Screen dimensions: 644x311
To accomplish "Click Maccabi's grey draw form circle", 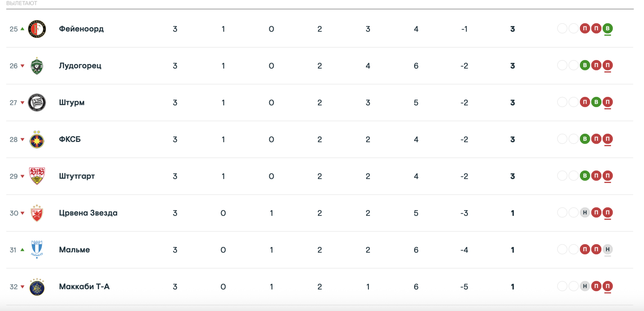I will (585, 286).
